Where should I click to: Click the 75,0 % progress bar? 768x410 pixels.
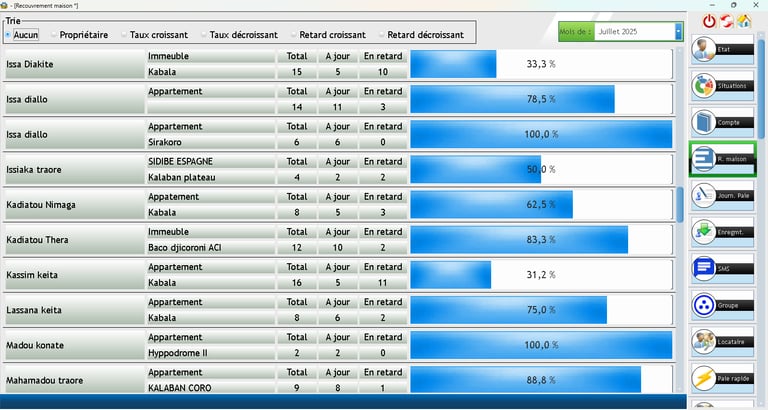pyautogui.click(x=541, y=310)
